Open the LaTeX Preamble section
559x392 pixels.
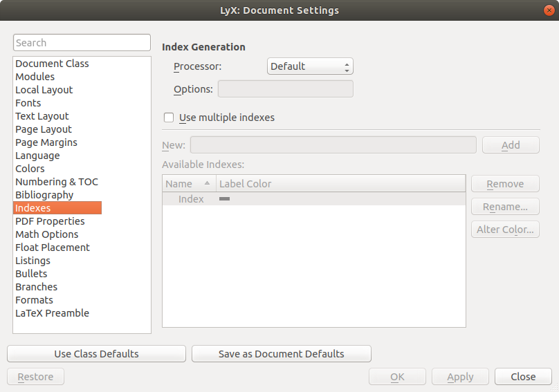pos(52,313)
